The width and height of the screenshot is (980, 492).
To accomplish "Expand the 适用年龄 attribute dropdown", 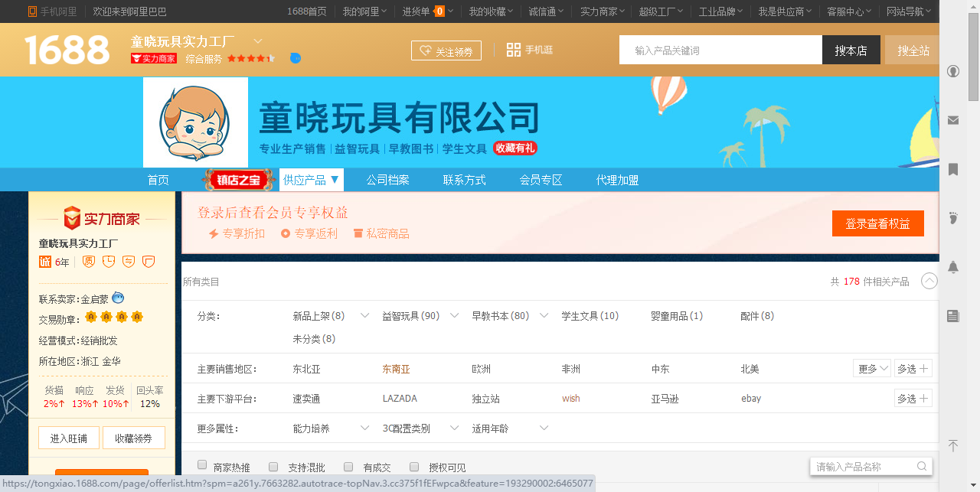I will (x=544, y=428).
